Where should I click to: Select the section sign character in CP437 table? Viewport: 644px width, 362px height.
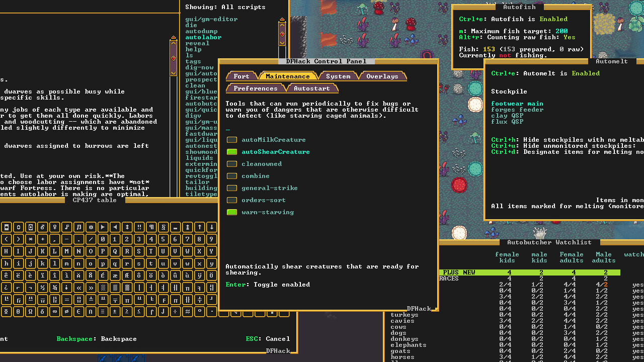click(163, 228)
